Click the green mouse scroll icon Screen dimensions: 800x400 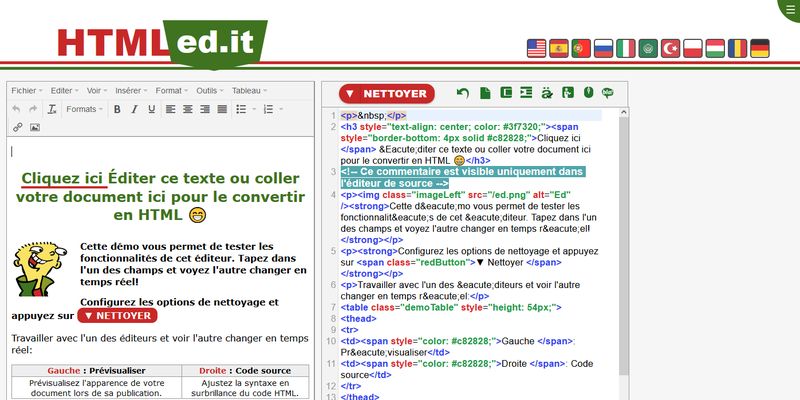point(588,92)
